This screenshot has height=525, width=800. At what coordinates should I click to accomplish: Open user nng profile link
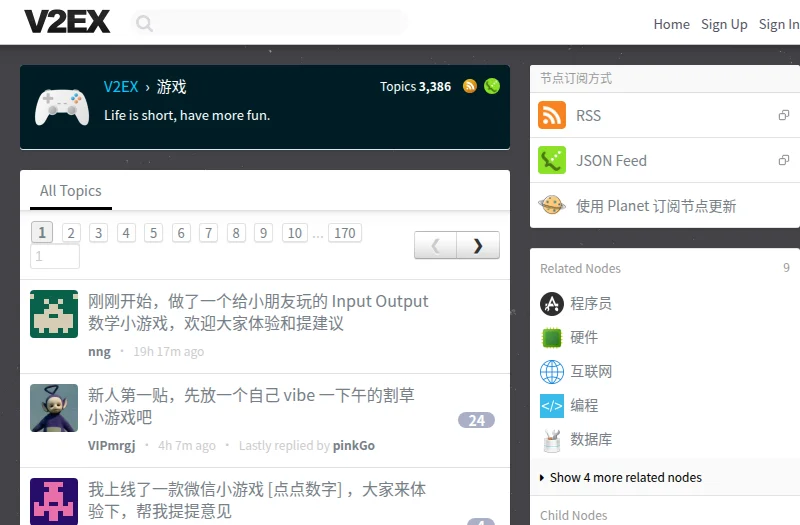pyautogui.click(x=99, y=352)
